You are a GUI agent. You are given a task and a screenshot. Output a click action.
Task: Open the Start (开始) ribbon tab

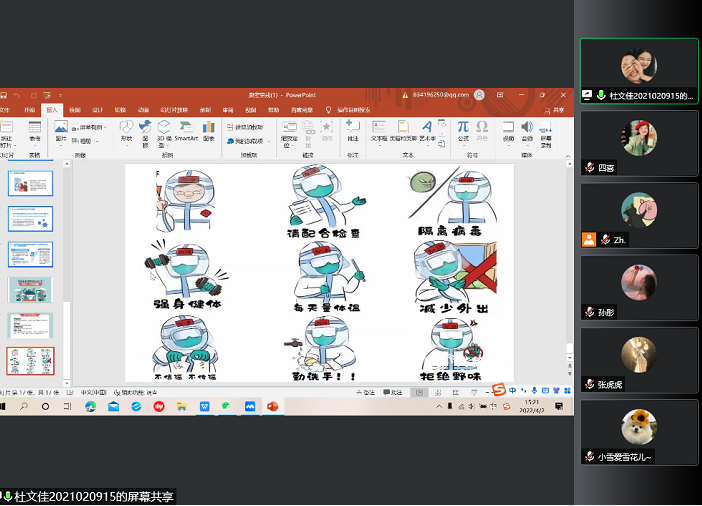(30, 109)
